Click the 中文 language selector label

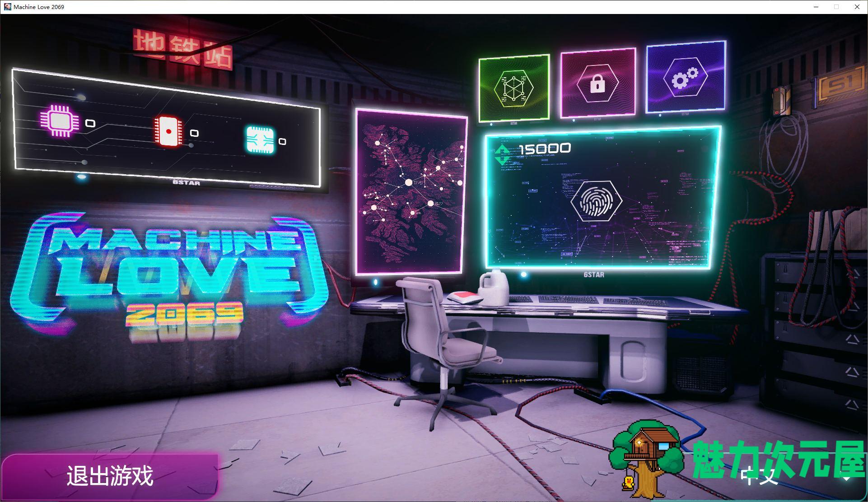pyautogui.click(x=760, y=476)
